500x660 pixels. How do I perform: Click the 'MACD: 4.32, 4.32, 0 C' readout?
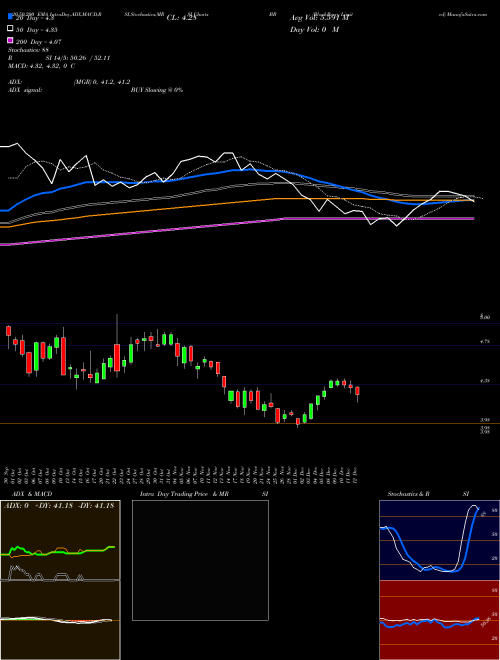point(41,66)
